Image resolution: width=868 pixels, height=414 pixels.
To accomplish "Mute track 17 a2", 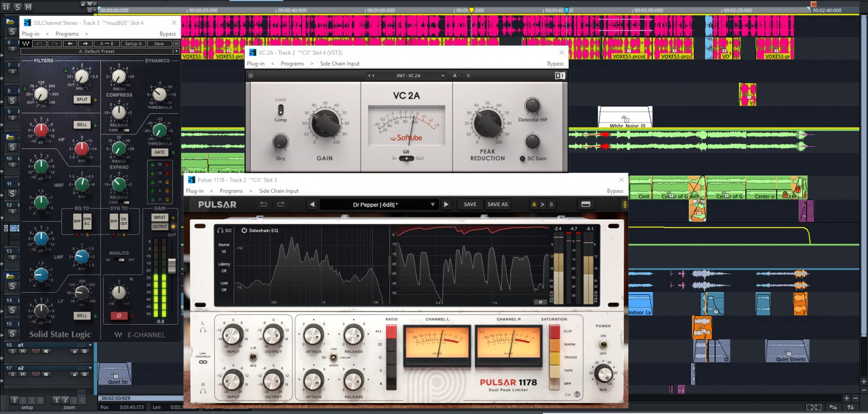I will point(23,374).
